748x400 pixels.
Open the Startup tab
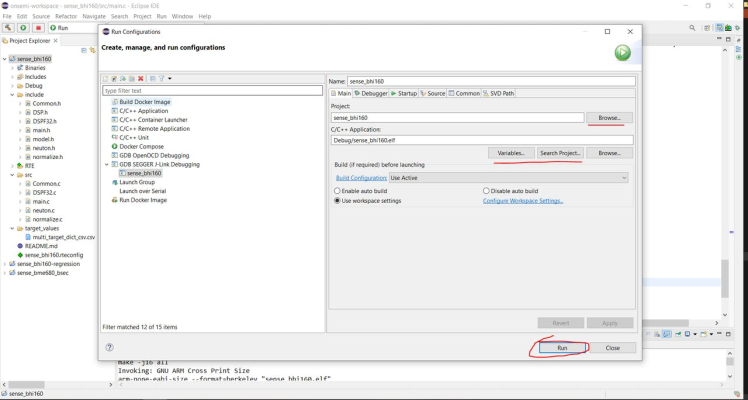click(404, 93)
